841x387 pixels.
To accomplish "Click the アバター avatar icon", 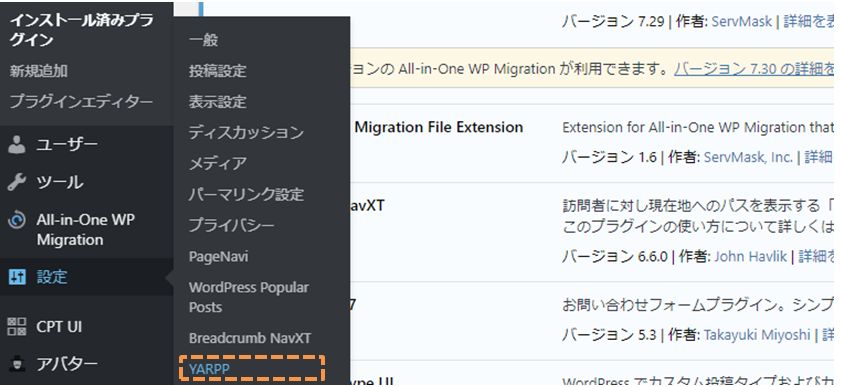I will point(17,364).
